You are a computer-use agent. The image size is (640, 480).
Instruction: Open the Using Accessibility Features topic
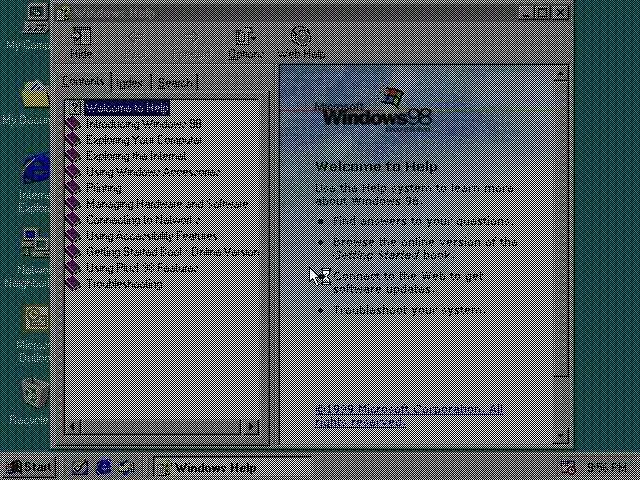click(151, 236)
